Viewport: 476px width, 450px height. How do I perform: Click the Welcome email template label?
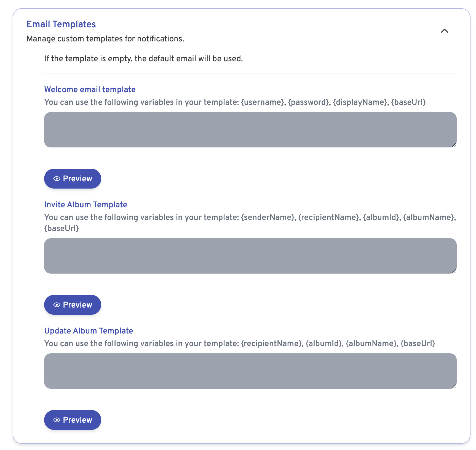[90, 89]
